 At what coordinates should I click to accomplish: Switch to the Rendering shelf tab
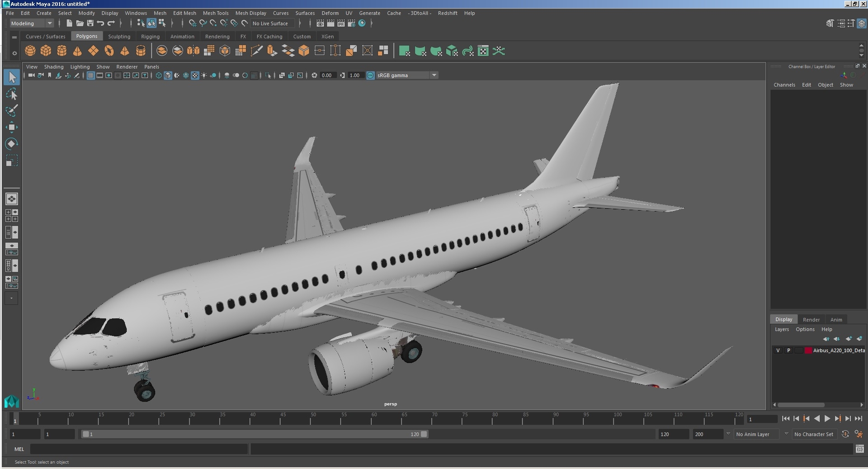217,36
